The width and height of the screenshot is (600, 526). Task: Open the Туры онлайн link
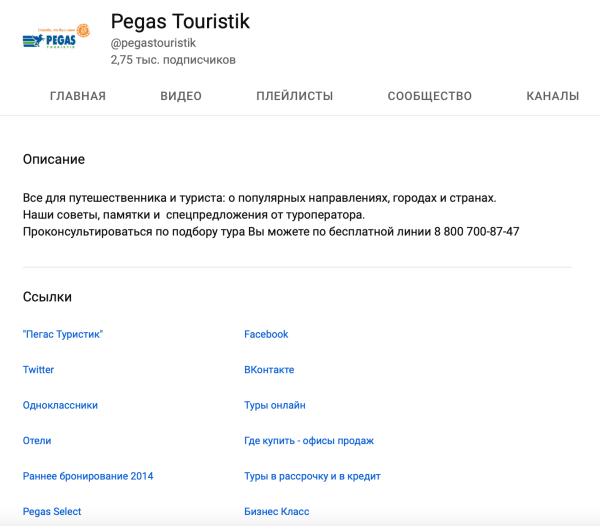tap(275, 405)
